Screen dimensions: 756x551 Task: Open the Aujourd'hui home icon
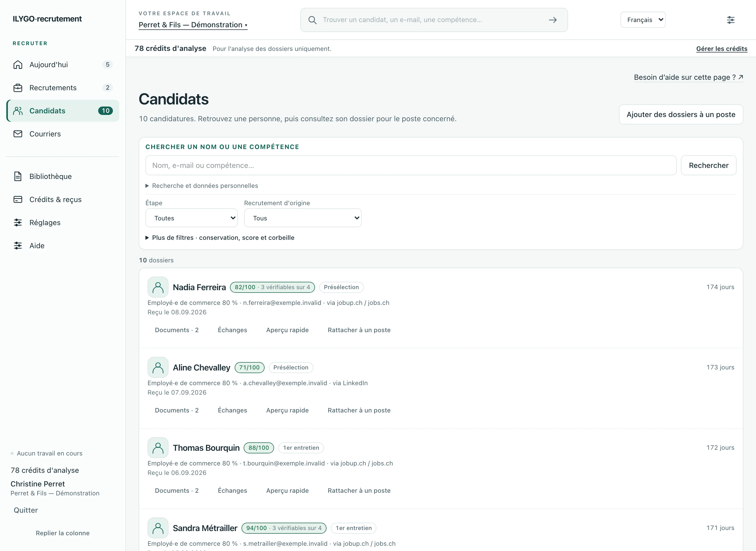(x=18, y=65)
